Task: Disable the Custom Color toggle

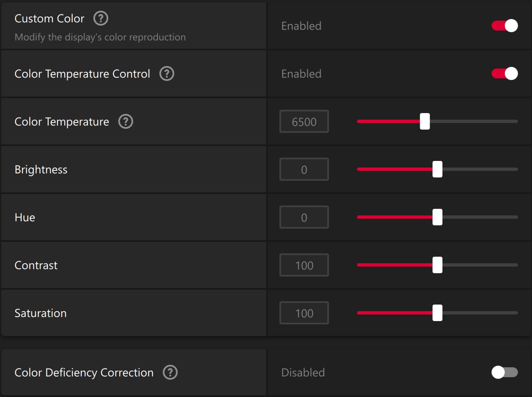Action: coord(504,26)
